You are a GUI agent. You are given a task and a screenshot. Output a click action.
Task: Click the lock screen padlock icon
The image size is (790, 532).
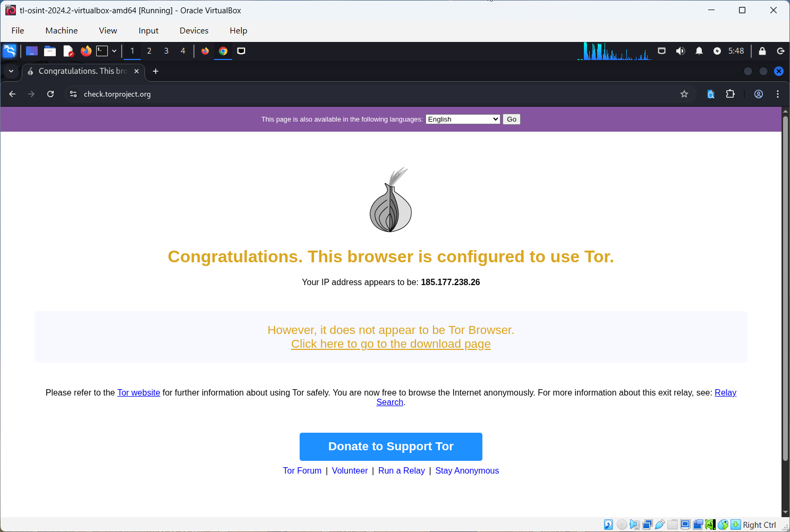pyautogui.click(x=762, y=51)
